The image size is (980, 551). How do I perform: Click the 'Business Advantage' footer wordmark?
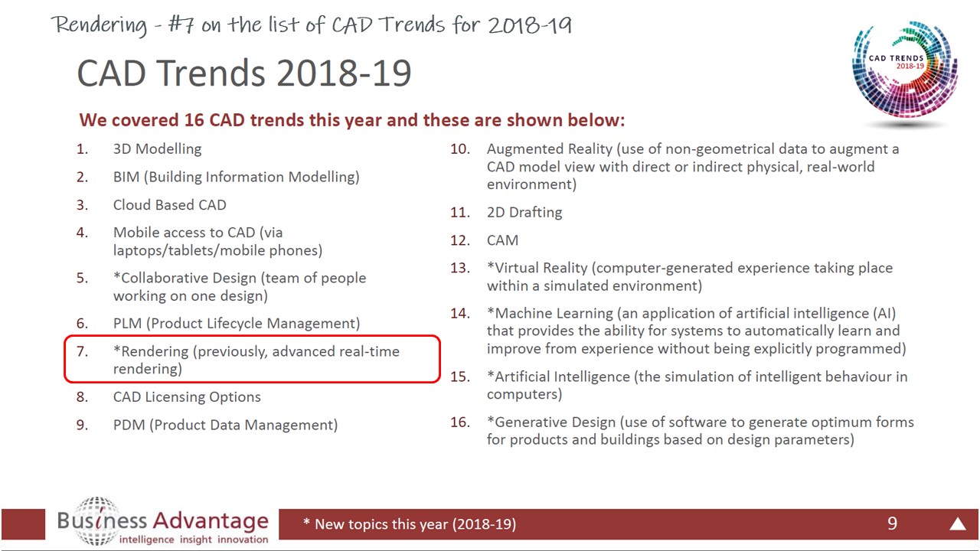(163, 520)
